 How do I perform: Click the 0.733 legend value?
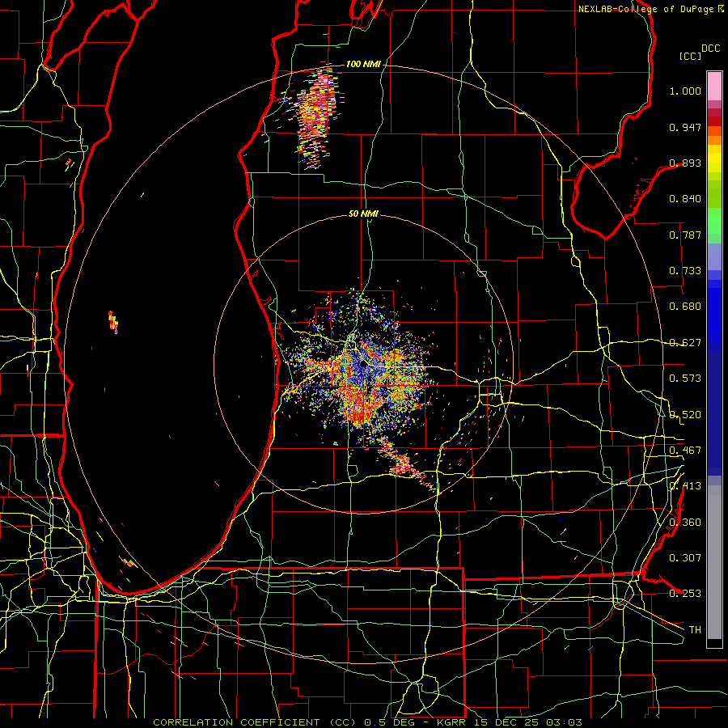[685, 271]
